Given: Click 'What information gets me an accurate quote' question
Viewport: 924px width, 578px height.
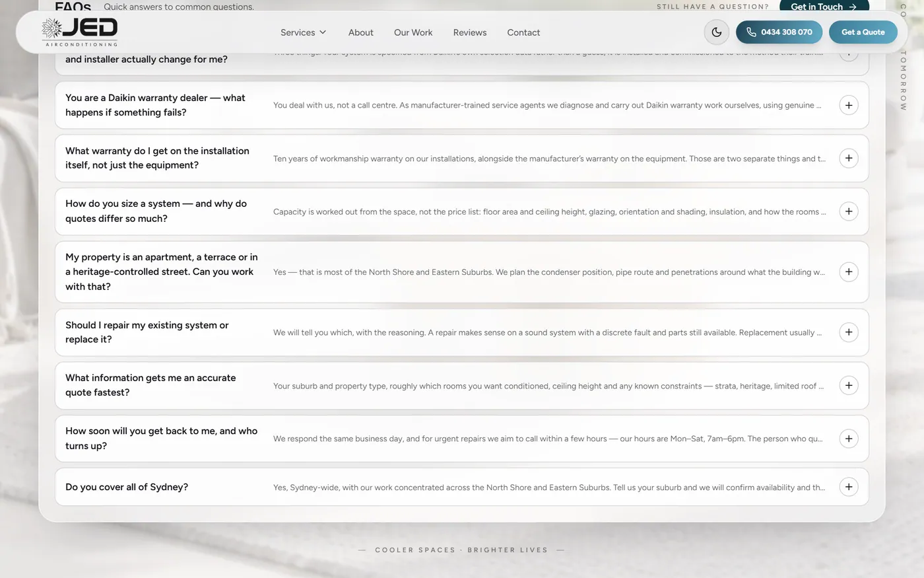Looking at the screenshot, I should pos(150,385).
